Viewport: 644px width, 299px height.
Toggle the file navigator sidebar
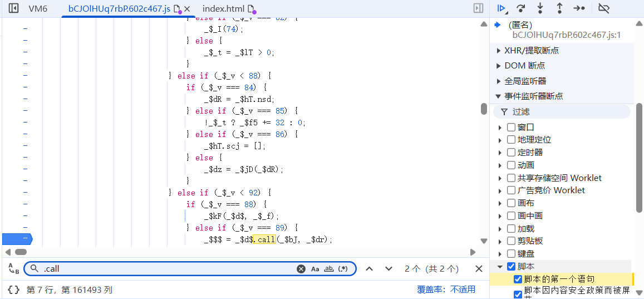pyautogui.click(x=14, y=8)
